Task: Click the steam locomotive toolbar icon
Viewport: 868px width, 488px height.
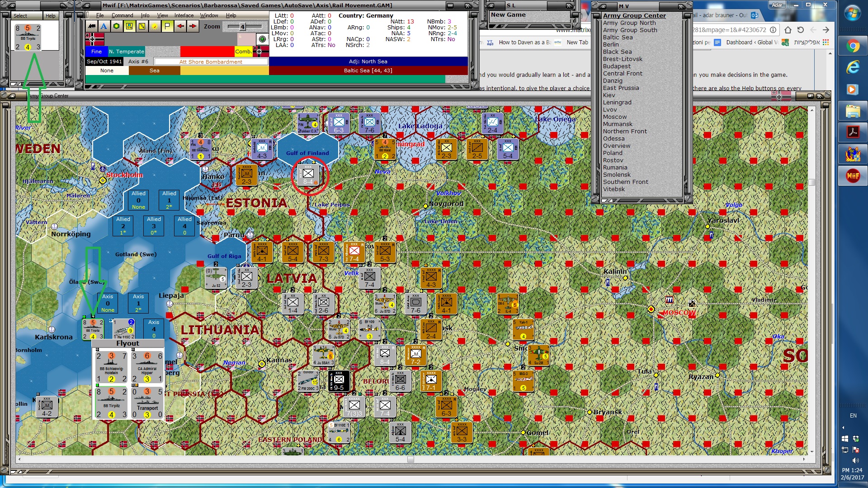Action: tap(92, 26)
